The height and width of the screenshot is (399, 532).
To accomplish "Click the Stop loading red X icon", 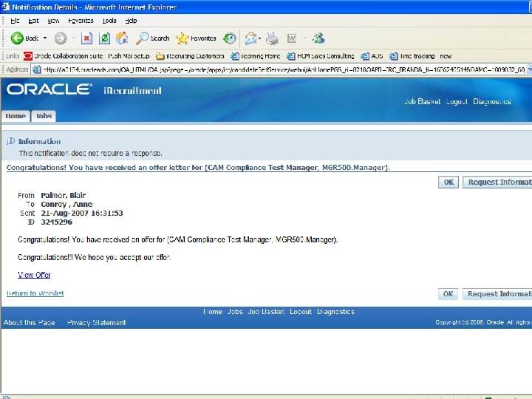I will pos(87,38).
